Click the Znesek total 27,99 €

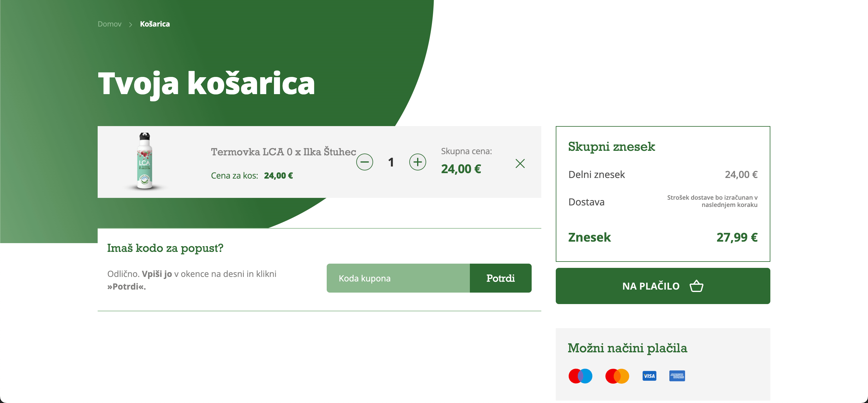coord(737,237)
